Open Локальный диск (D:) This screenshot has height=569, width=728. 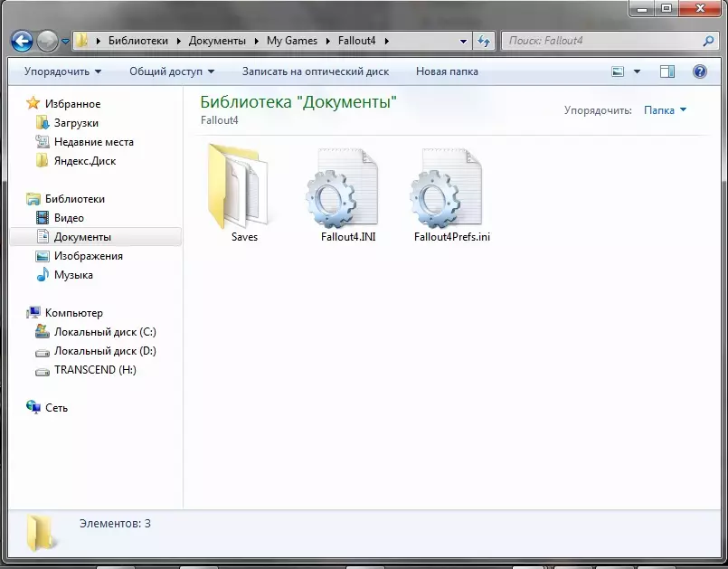click(x=105, y=351)
